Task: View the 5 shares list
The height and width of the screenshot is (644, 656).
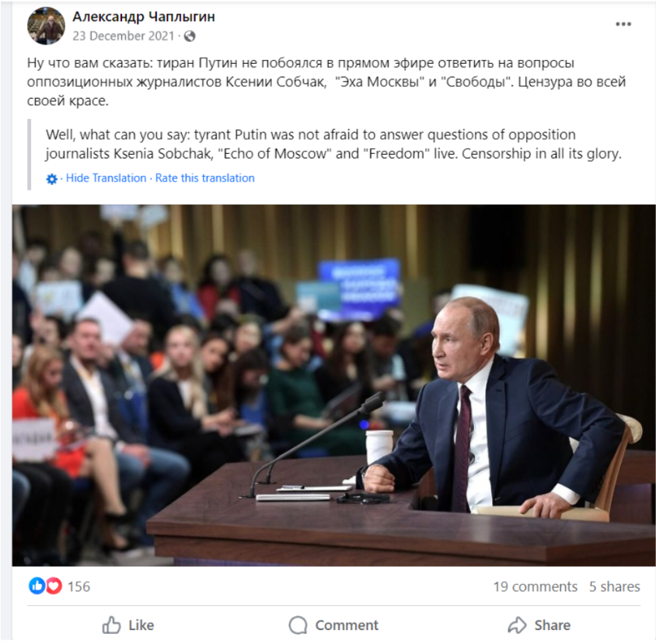Action: point(614,586)
